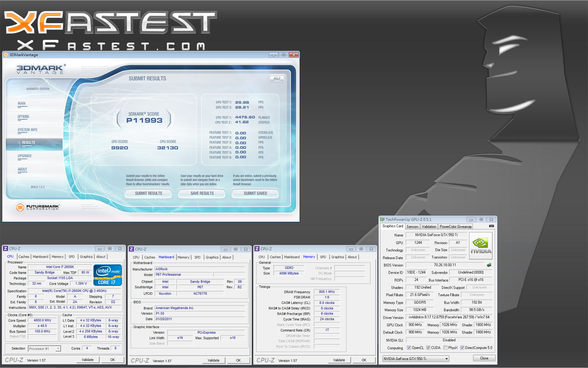Switch to the GPU-Z Sensors tab

coord(412,227)
